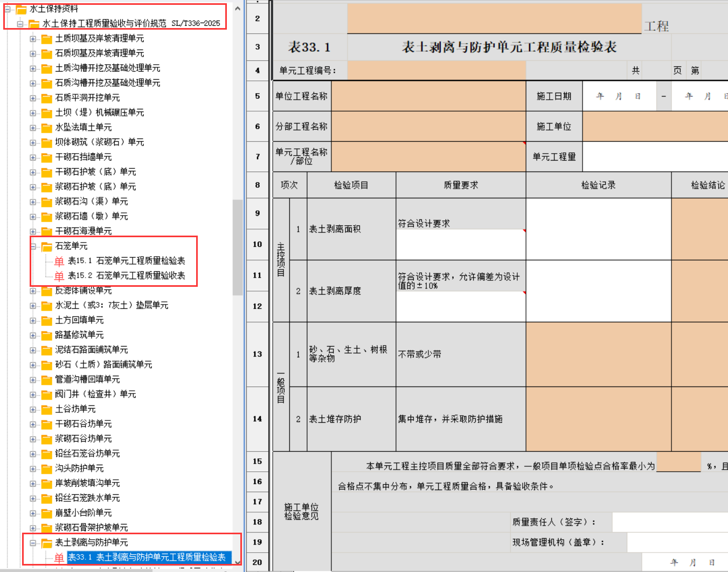Click the 单元工程量 input cell
Viewport: 728px width, 572px height.
coord(655,157)
